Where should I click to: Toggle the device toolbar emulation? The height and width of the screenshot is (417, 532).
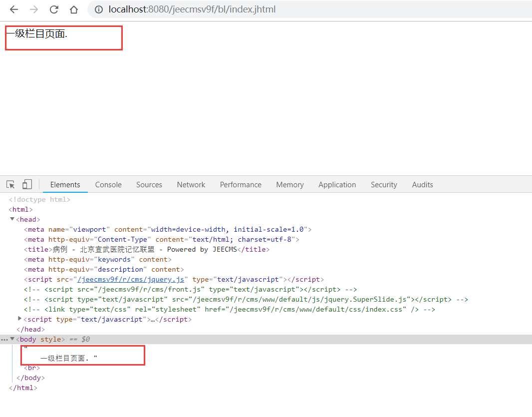[x=27, y=185]
